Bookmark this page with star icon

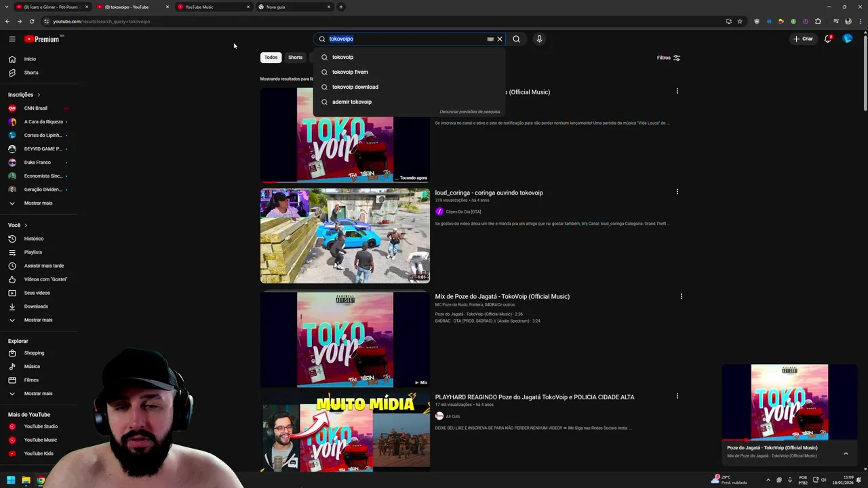click(740, 21)
